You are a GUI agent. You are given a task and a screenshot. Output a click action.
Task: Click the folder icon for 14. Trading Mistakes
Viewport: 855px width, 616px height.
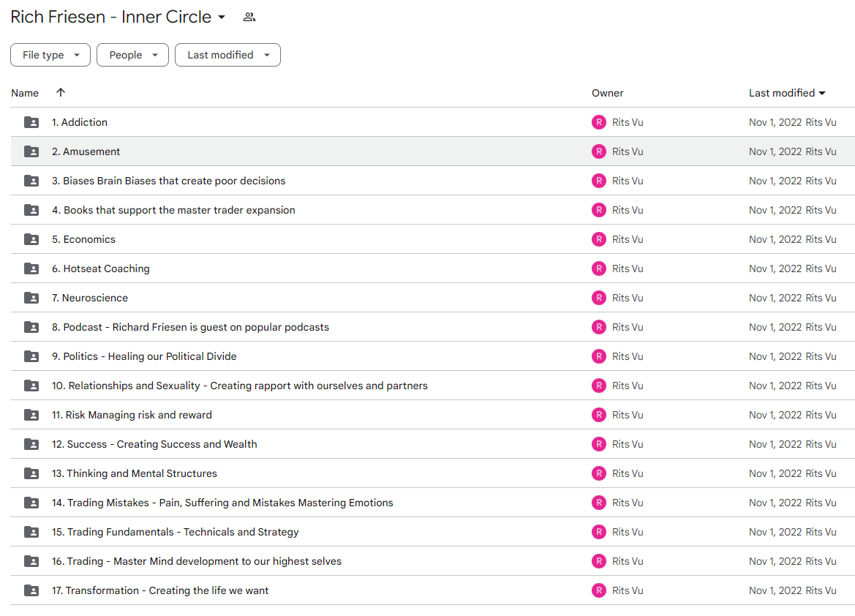pyautogui.click(x=31, y=503)
